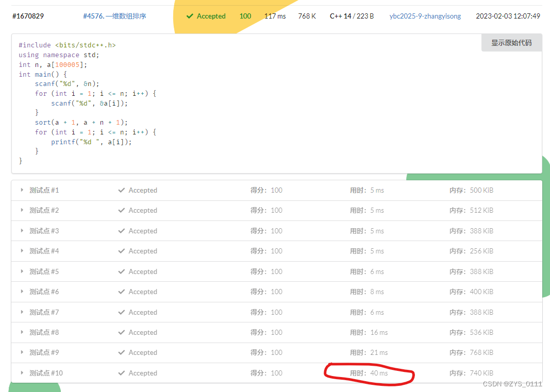Click the language label C++ 14 / 223 B
This screenshot has width=550, height=392.
click(352, 16)
